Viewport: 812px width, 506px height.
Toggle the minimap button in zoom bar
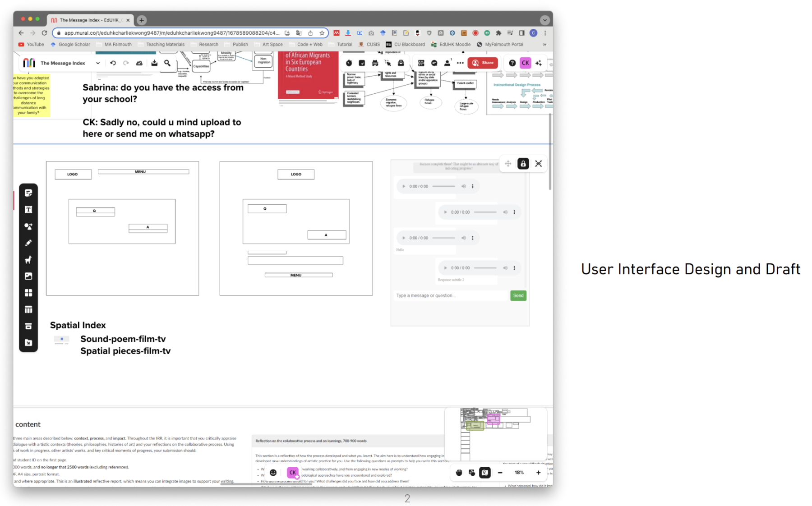484,473
